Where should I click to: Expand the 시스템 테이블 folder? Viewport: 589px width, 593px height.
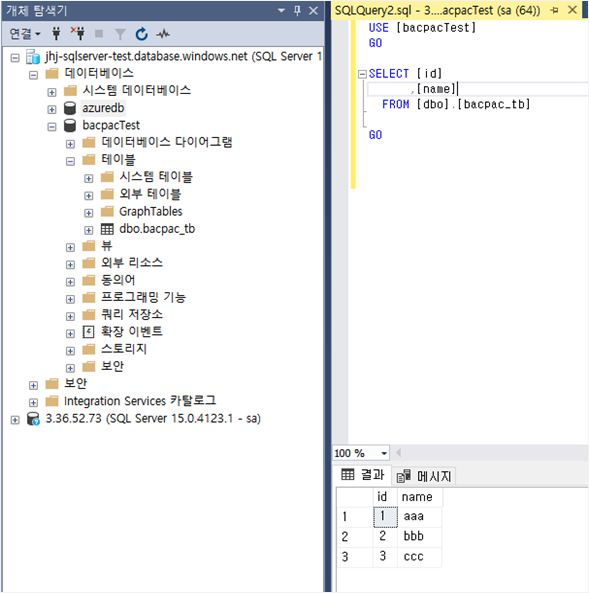coord(89,179)
